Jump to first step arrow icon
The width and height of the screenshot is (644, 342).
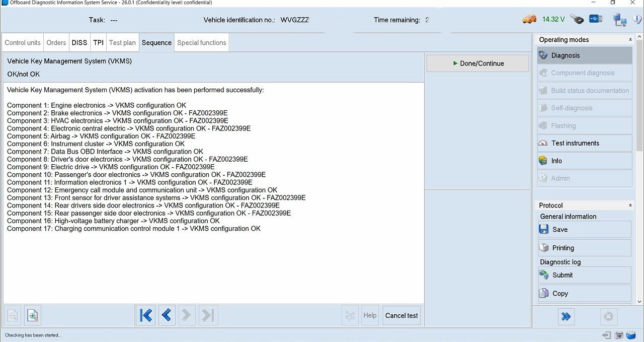tap(146, 315)
